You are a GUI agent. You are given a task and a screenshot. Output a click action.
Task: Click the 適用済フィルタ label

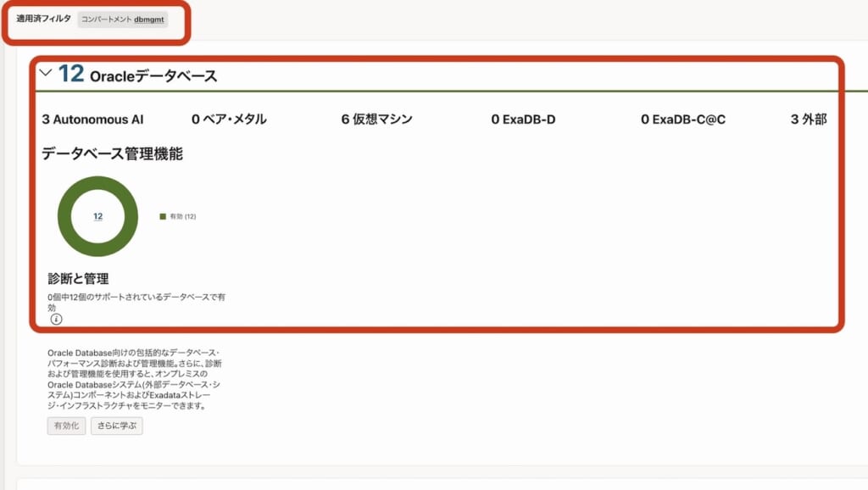tap(44, 19)
